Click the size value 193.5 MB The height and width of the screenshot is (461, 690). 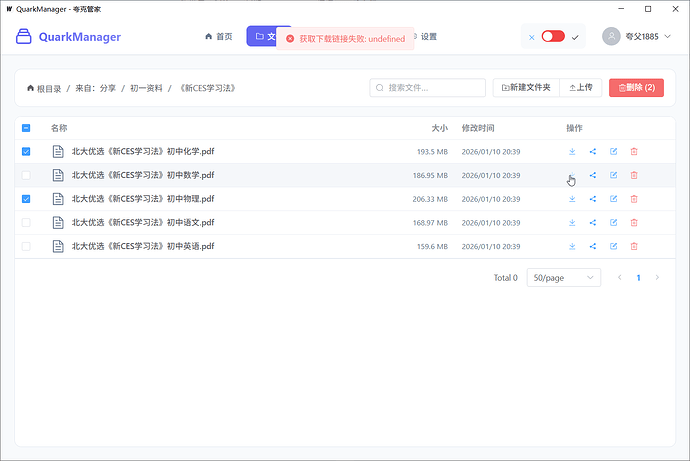pyautogui.click(x=432, y=152)
